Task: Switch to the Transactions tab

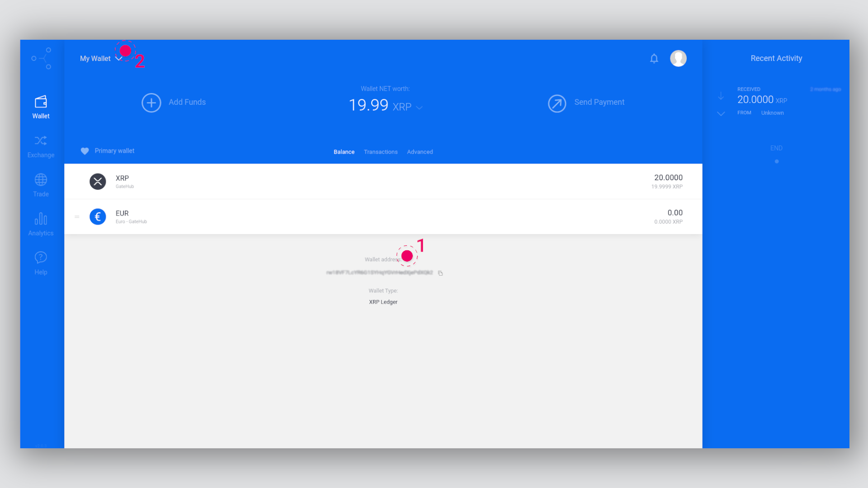Action: [381, 151]
